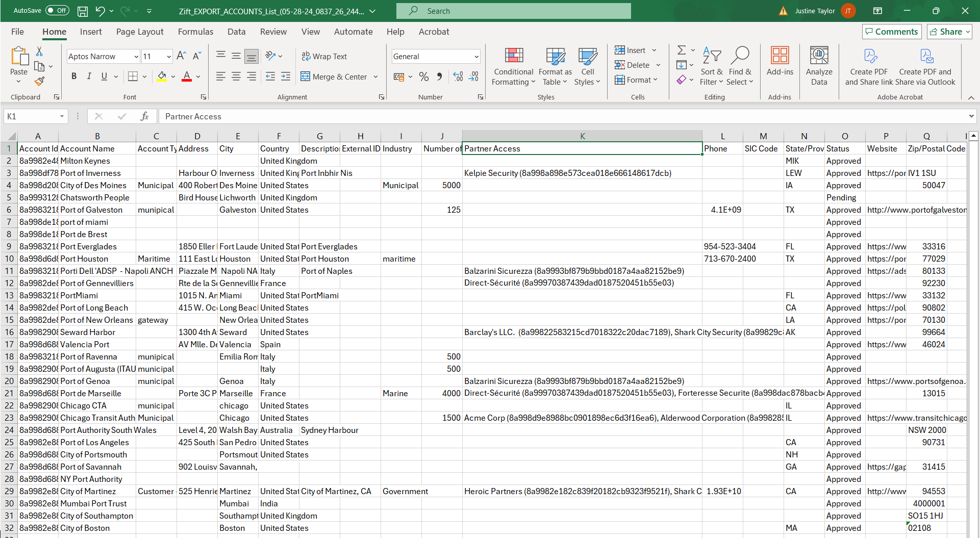
Task: Open the Font group dialog launcher
Action: (204, 97)
